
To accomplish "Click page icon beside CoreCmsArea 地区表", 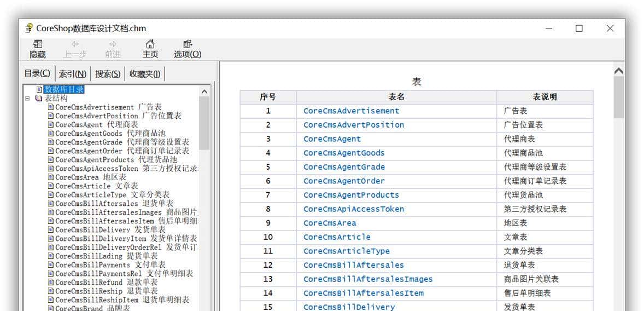I will tap(51, 177).
